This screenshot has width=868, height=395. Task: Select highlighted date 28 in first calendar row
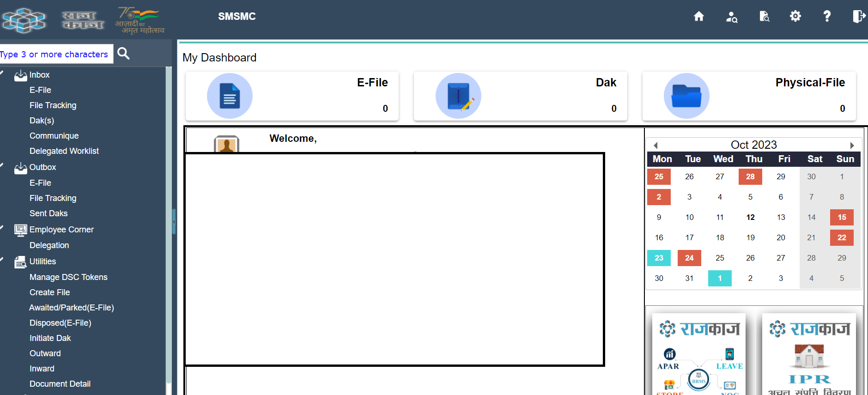point(750,176)
